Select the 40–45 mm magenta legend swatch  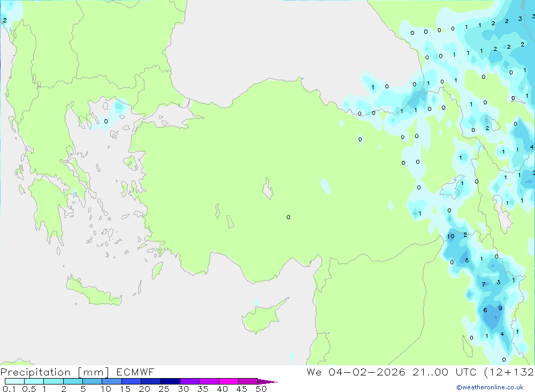click(x=228, y=381)
